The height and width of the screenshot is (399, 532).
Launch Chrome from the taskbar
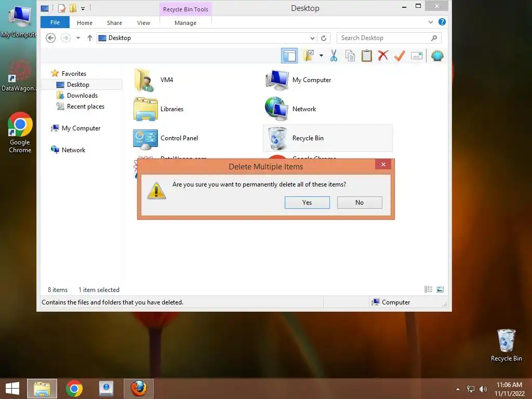tap(74, 389)
